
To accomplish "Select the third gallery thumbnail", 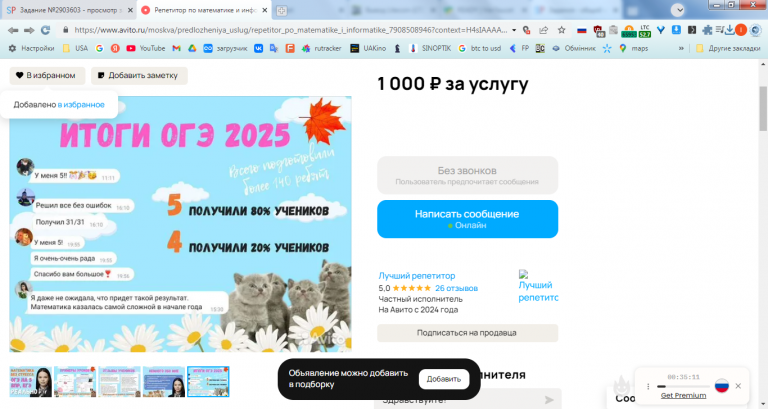I will [119, 382].
